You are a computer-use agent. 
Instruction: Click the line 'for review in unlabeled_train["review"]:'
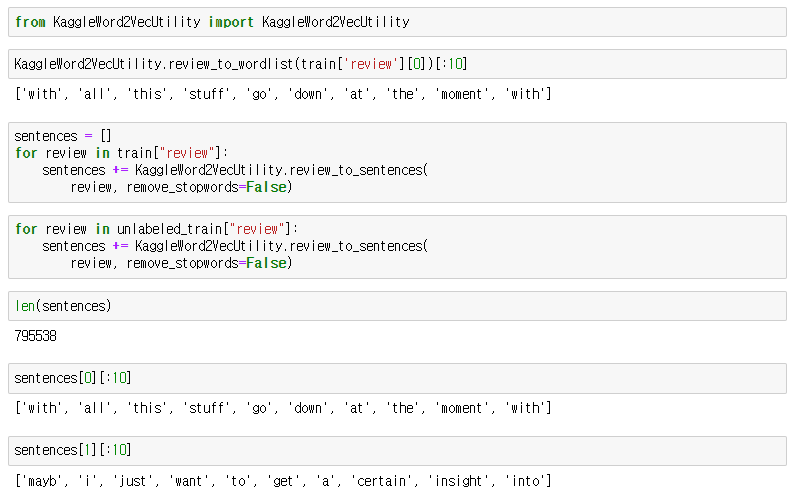pos(156,229)
